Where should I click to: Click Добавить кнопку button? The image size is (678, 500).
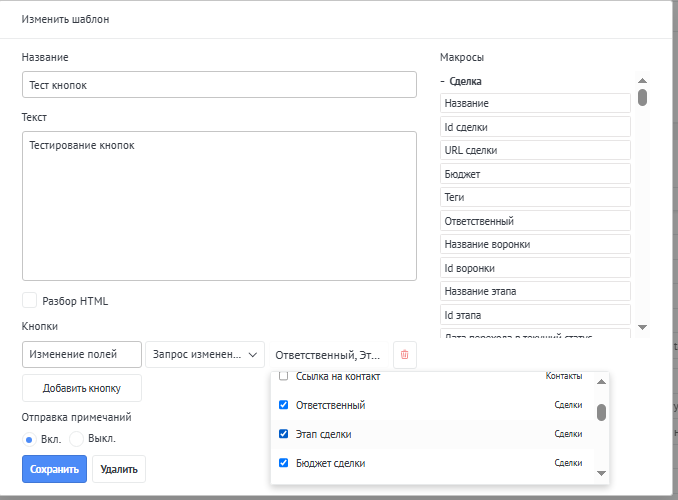pos(82,388)
